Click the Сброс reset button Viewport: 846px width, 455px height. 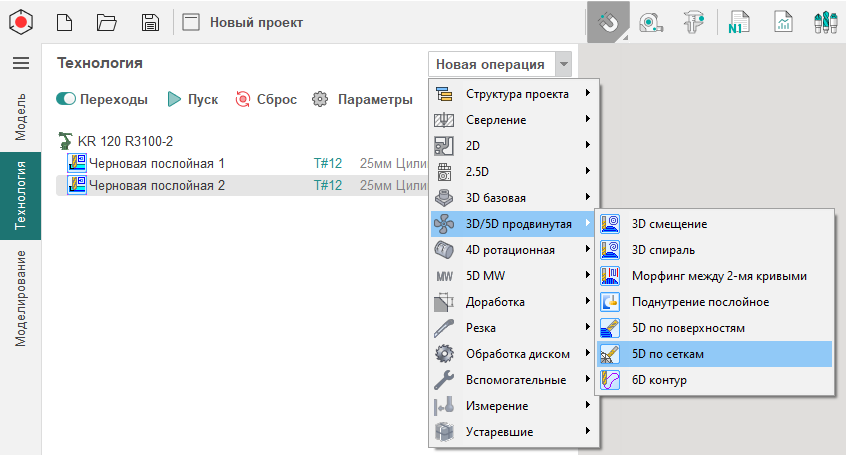click(x=266, y=99)
